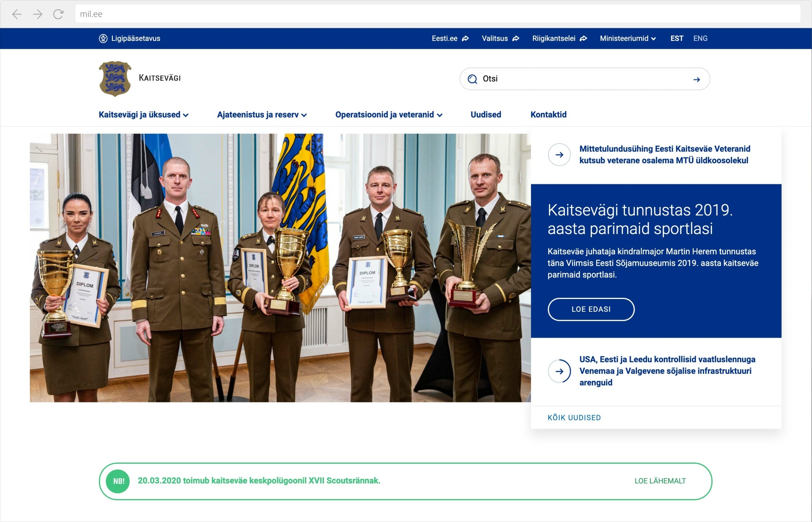The width and height of the screenshot is (812, 522).
Task: Click the arrow beside the USA vaatluslennuga news
Action: coord(559,371)
